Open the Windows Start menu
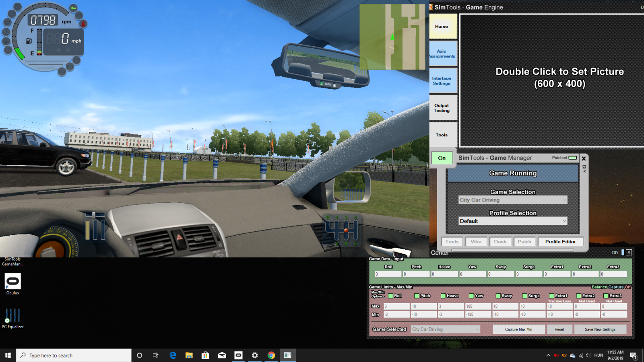 pyautogui.click(x=8, y=355)
